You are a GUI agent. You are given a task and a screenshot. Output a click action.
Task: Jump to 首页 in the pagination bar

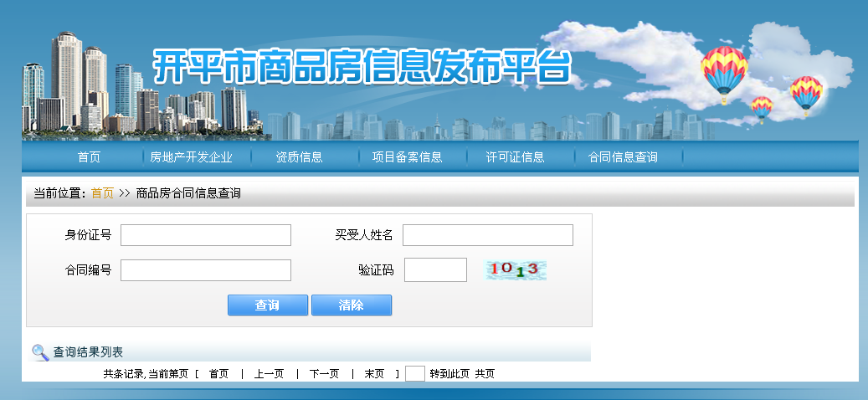pos(218,374)
